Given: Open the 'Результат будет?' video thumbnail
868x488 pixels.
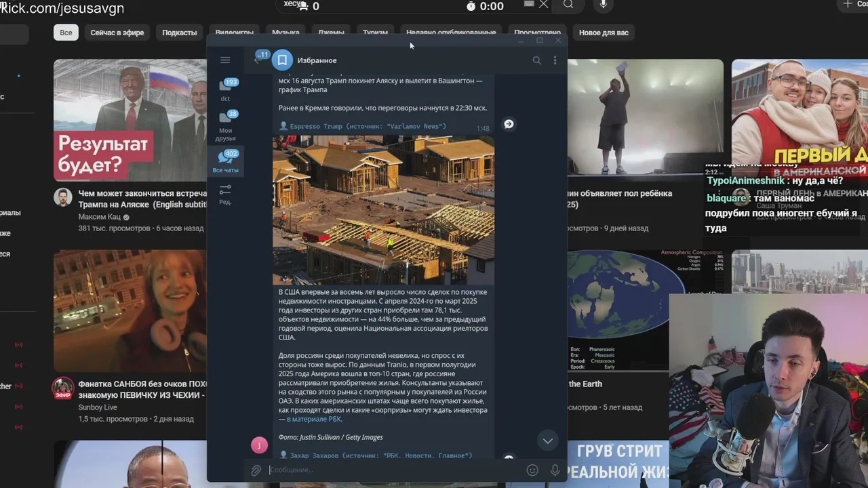Looking at the screenshot, I should pyautogui.click(x=130, y=120).
